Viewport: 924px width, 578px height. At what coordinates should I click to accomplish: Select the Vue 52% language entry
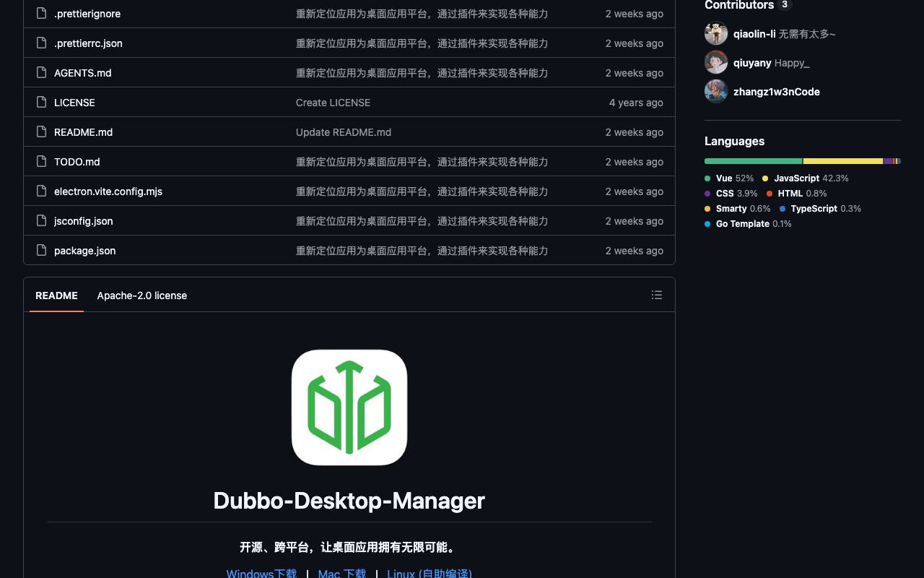coord(729,178)
